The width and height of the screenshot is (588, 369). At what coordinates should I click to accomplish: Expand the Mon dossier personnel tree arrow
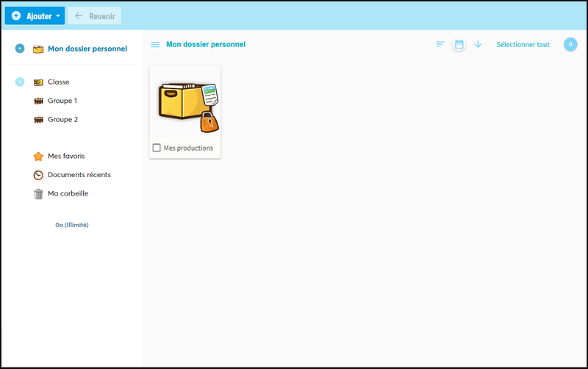click(20, 49)
